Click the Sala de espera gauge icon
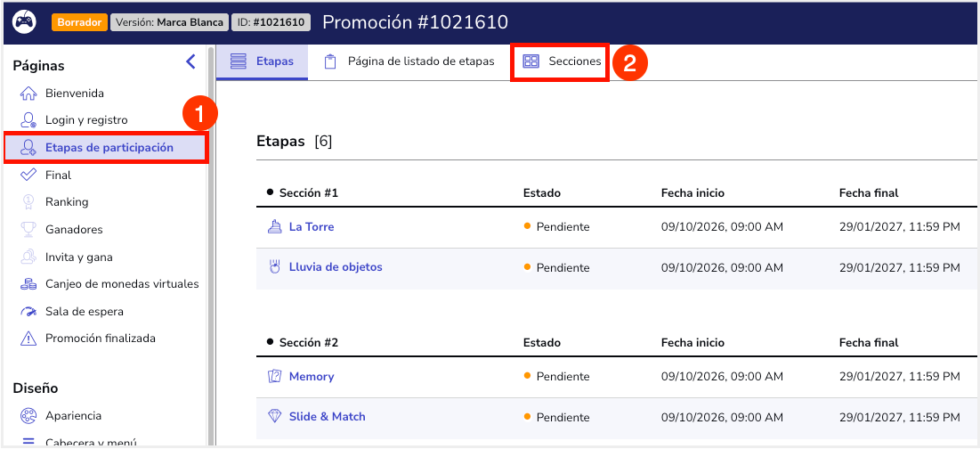 click(28, 312)
